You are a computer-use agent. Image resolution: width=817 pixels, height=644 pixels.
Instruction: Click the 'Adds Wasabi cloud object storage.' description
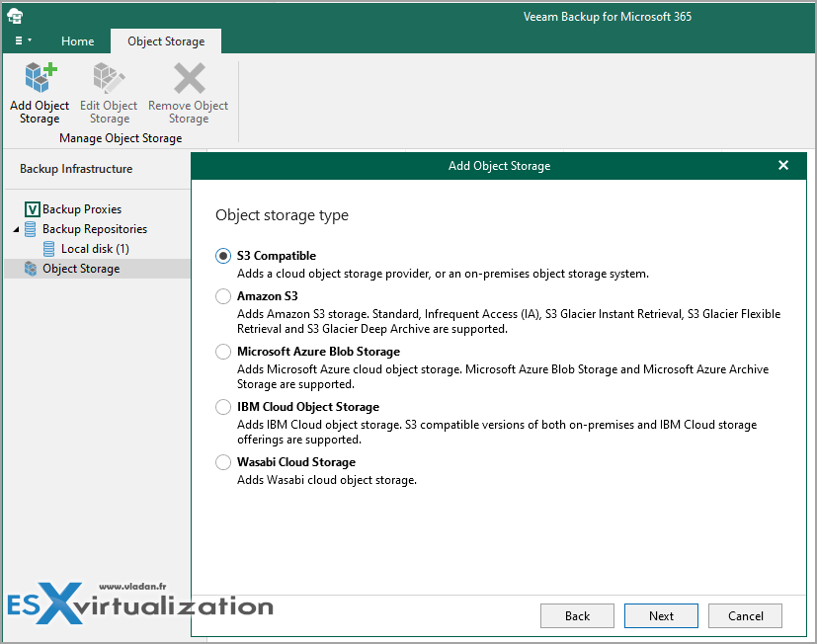coord(327,480)
